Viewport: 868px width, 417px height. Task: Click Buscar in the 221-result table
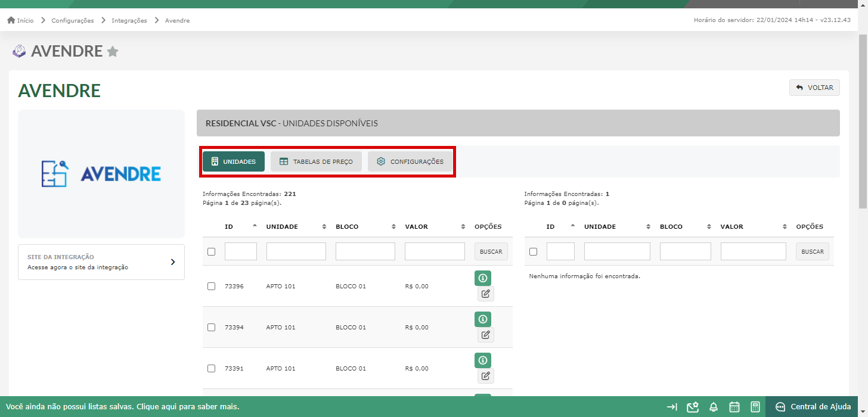[x=491, y=251]
